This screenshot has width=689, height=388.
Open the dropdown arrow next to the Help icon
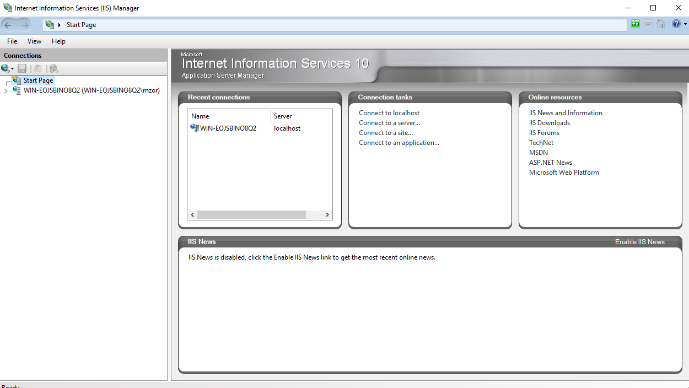685,24
